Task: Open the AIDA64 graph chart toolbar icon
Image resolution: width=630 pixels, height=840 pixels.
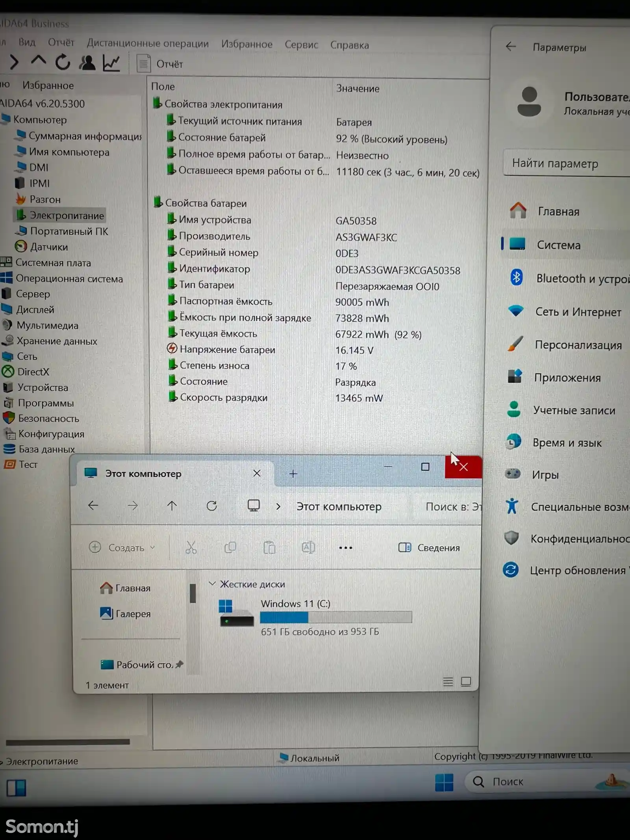Action: [x=111, y=63]
